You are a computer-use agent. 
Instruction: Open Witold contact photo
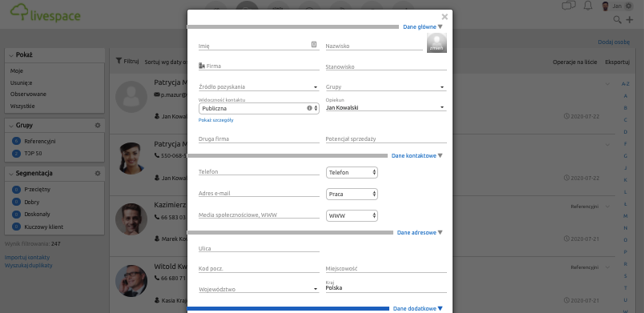pyautogui.click(x=131, y=281)
